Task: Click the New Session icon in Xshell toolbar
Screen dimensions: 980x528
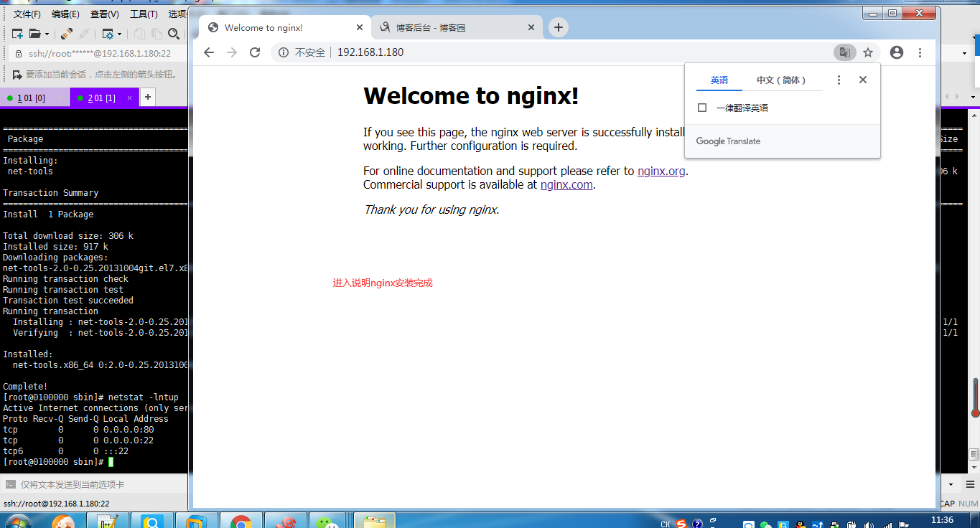Action: 17,34
